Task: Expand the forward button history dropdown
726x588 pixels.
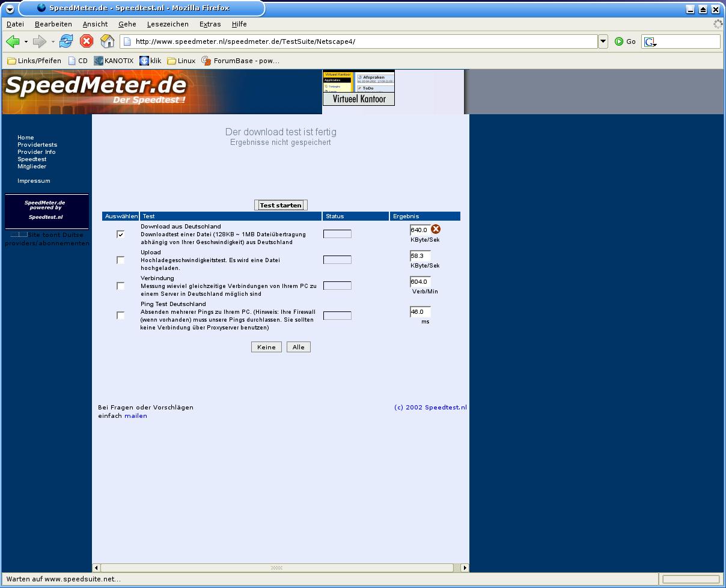Action: (x=52, y=42)
